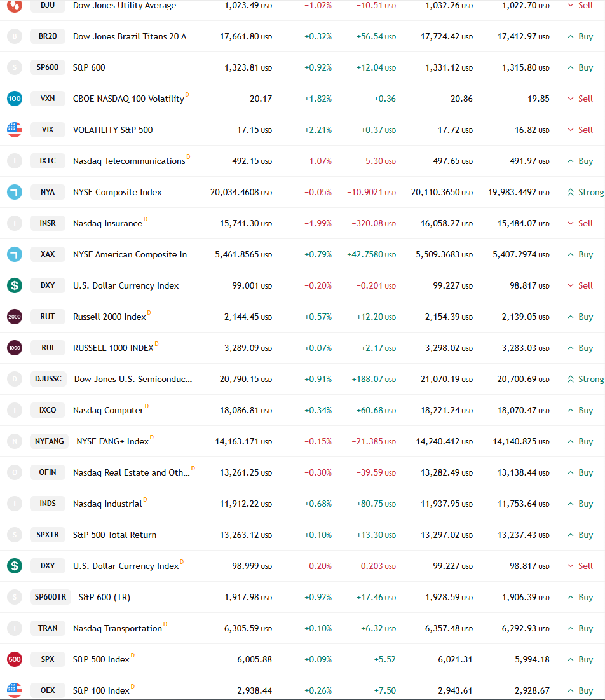Click −320.08 USD change for INSR
This screenshot has height=700, width=605.
pyautogui.click(x=374, y=223)
